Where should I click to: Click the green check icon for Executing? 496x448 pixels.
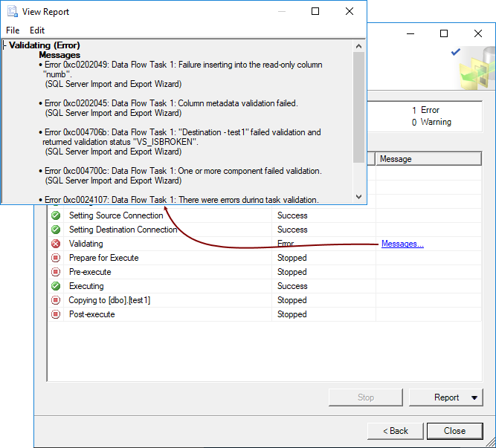click(x=56, y=286)
